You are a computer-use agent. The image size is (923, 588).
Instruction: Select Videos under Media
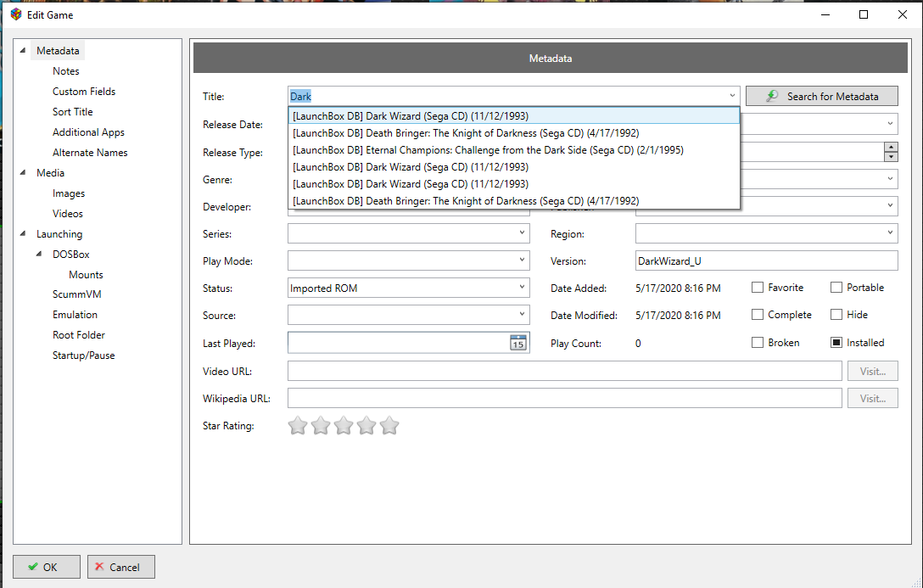68,214
